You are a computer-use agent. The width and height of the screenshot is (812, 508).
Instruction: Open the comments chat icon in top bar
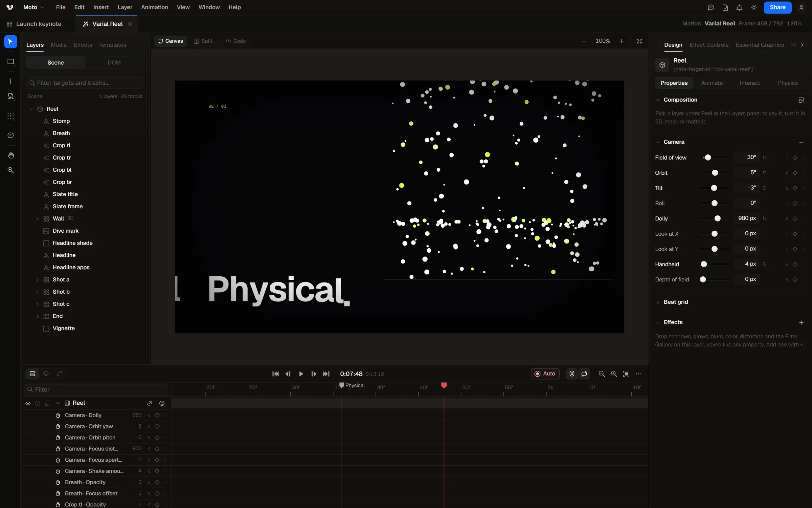pyautogui.click(x=711, y=7)
